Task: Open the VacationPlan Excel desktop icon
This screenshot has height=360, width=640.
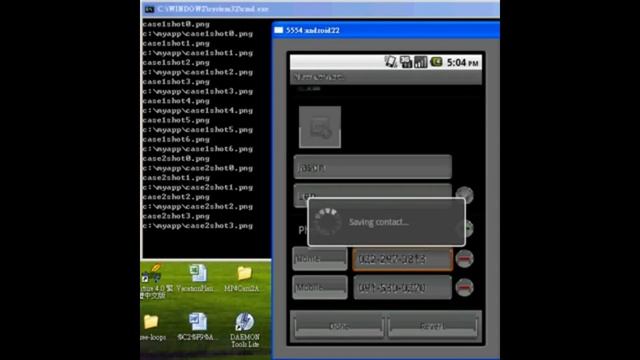Action: (x=197, y=278)
